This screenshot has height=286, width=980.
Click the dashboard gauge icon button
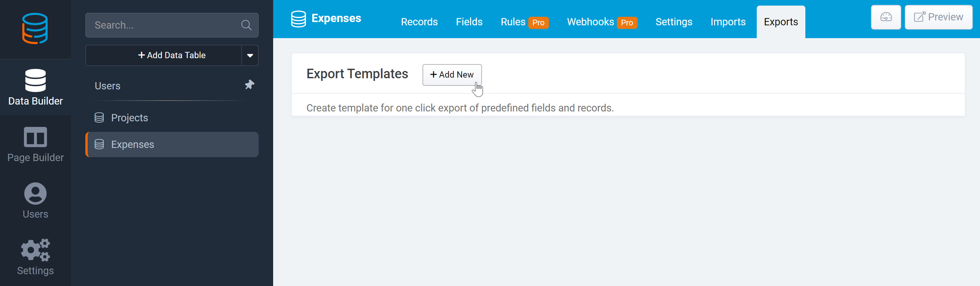[886, 17]
